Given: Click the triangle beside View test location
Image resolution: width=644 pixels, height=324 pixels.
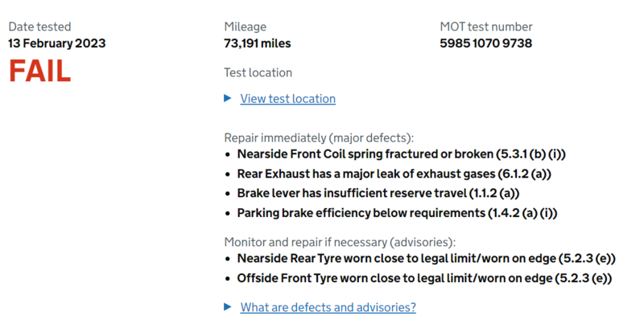Looking at the screenshot, I should tap(228, 99).
